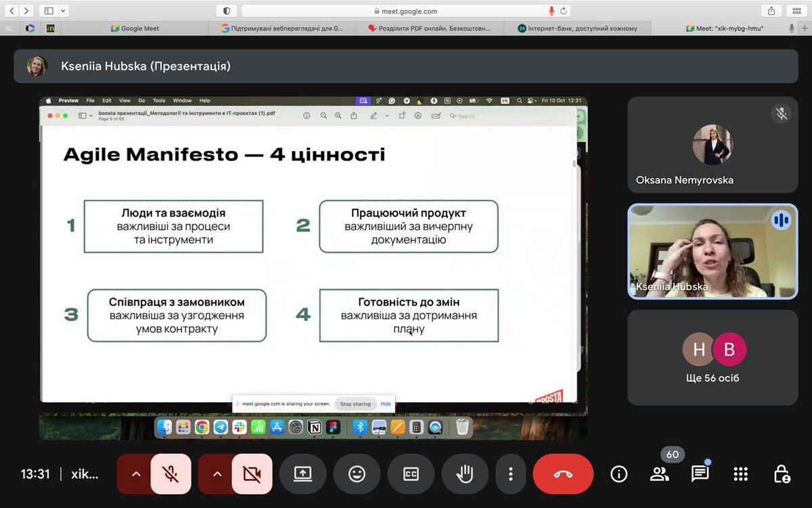Start presenting your screen

tap(302, 474)
